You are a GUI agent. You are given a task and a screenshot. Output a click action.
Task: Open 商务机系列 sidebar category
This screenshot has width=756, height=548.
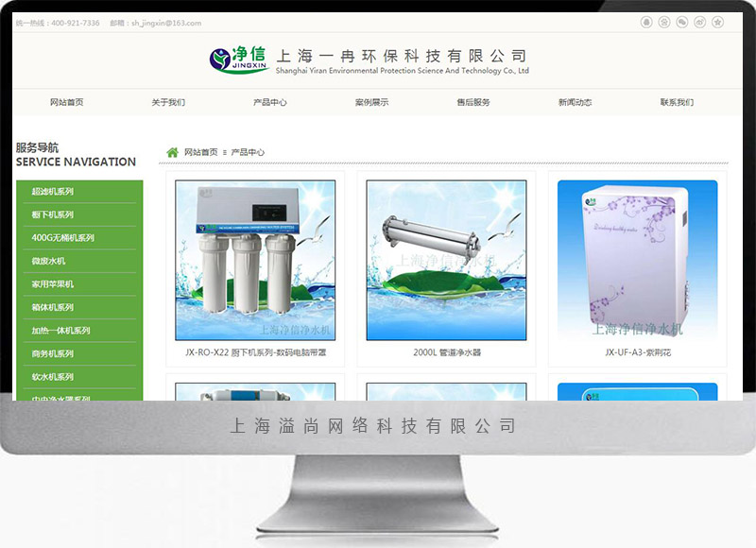[x=53, y=354]
